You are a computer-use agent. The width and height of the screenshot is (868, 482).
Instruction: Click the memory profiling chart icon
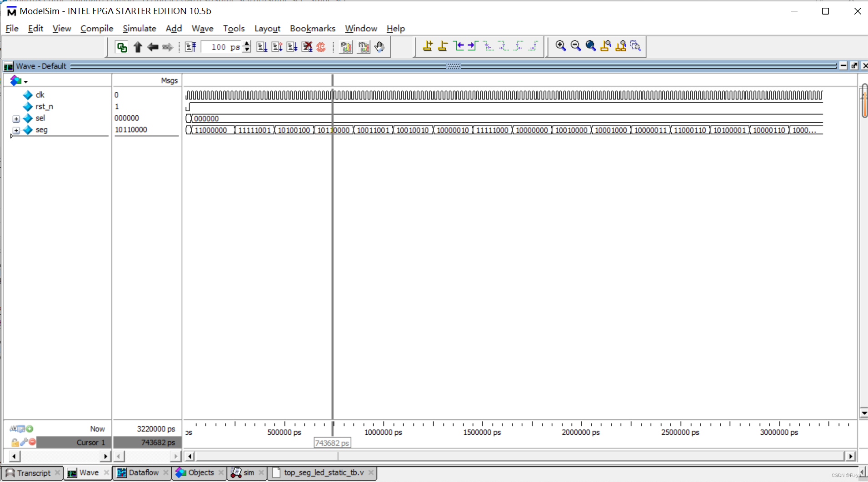click(364, 47)
